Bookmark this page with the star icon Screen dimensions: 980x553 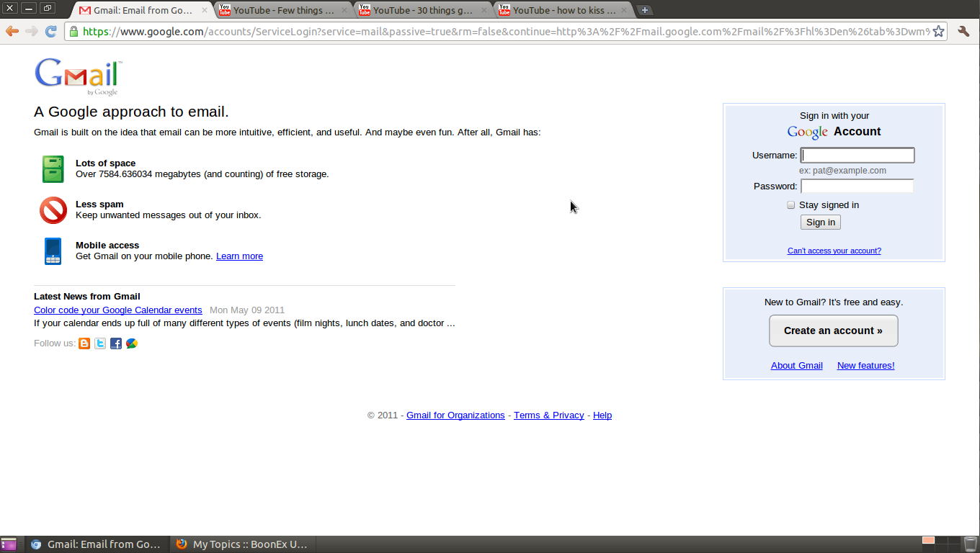point(938,31)
